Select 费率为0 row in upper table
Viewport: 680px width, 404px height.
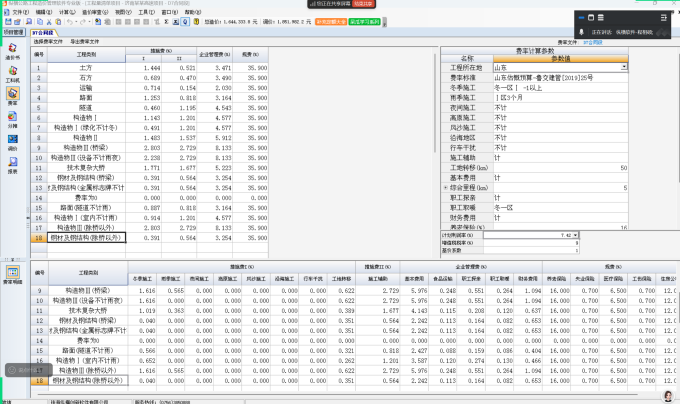pyautogui.click(x=150, y=198)
